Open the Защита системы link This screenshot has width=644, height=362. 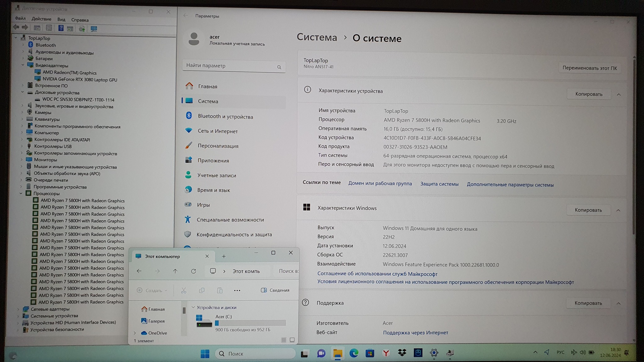click(x=439, y=184)
